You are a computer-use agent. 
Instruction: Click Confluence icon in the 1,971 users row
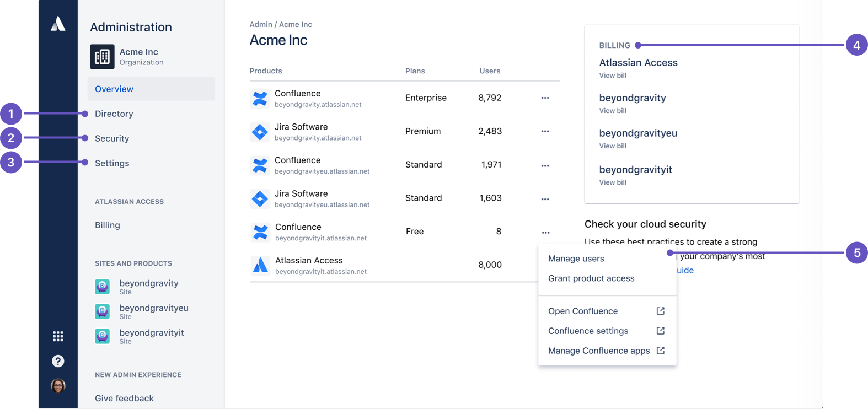[260, 165]
